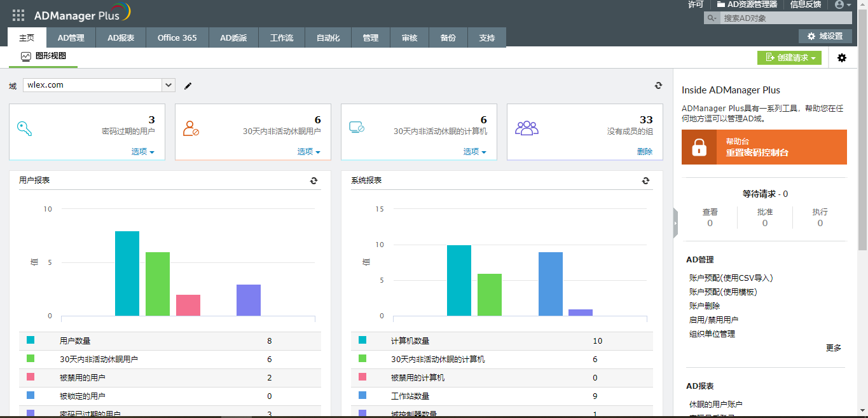Open AD资源管理器 folder link
Viewport: 868px width, 418px height.
747,4
